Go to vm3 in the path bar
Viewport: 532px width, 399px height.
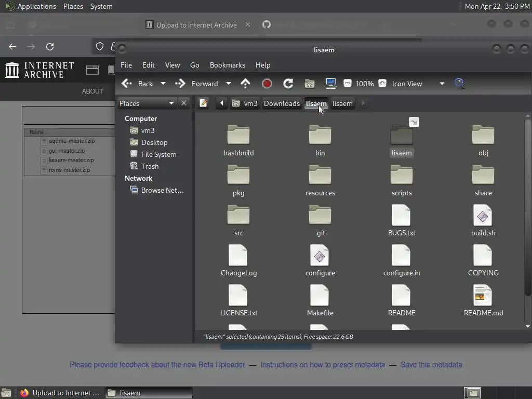coord(245,103)
